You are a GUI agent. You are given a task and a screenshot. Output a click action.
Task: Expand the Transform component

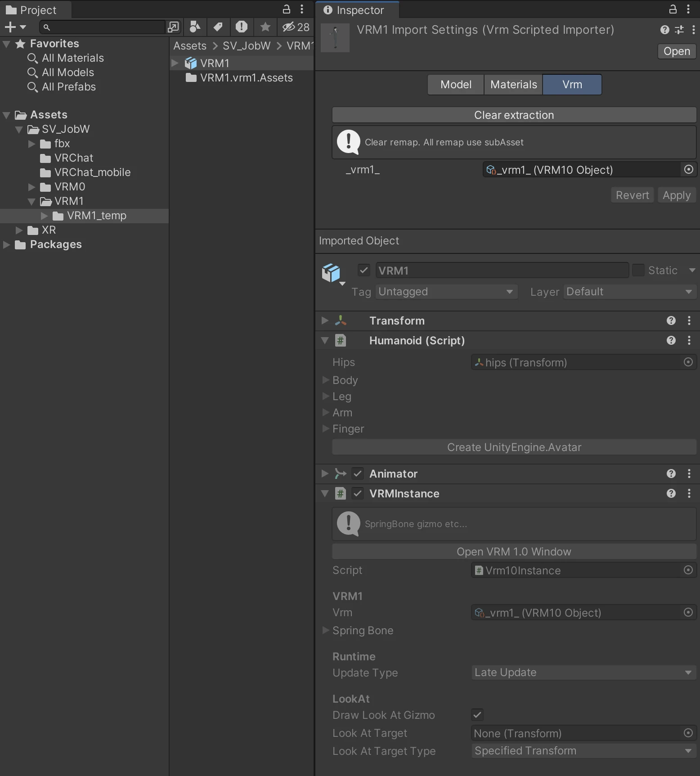tap(325, 320)
